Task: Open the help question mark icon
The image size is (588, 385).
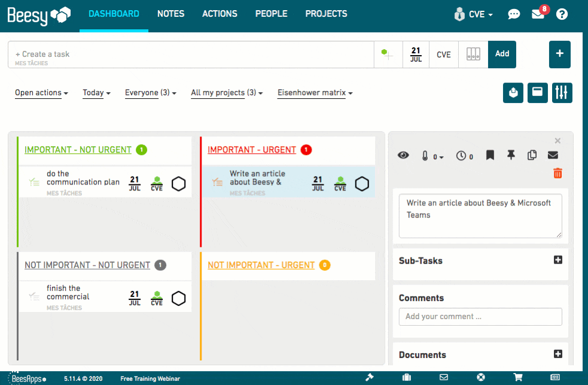Action: coord(562,14)
